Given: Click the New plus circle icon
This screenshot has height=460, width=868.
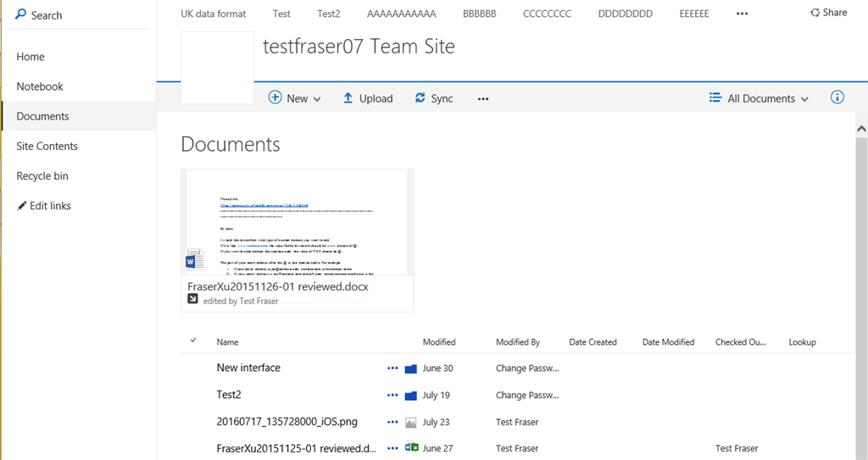Looking at the screenshot, I should (275, 97).
